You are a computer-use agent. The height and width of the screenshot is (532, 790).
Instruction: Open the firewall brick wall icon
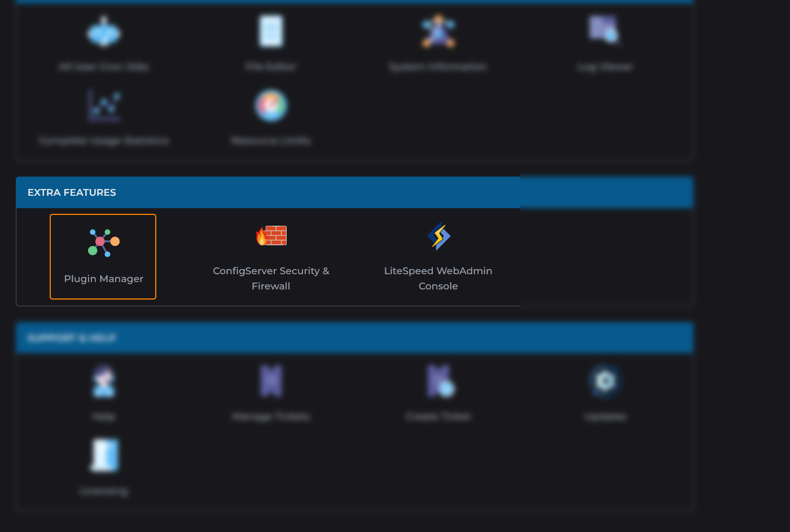(x=271, y=236)
